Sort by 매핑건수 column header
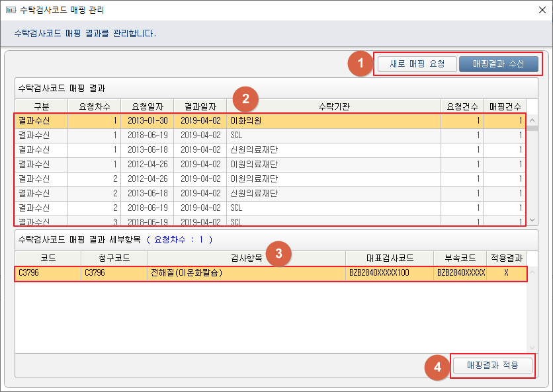Screen dimensions: 553x392 505,106
